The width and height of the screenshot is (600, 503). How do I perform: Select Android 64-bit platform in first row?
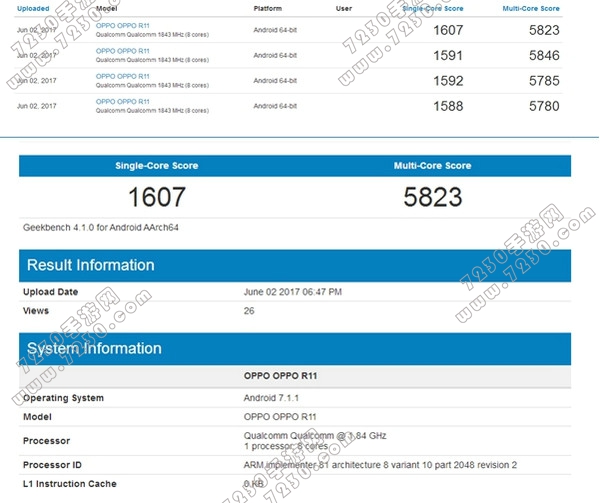click(x=275, y=30)
